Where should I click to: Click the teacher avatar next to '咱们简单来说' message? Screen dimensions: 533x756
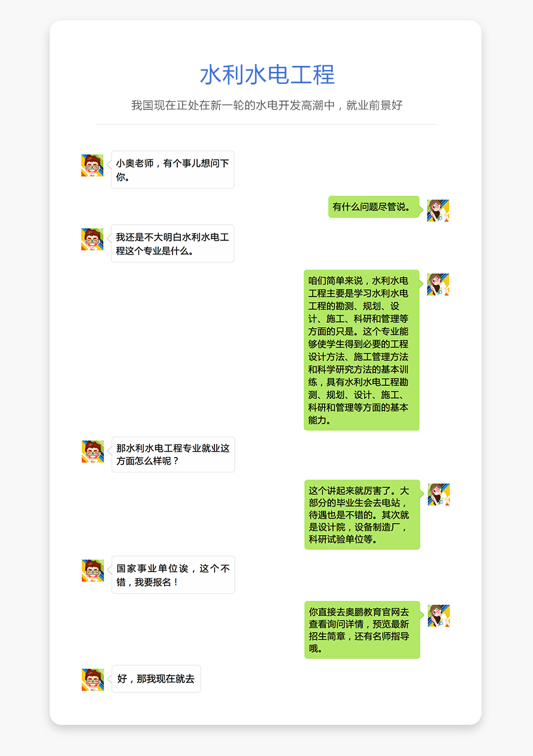coord(438,285)
